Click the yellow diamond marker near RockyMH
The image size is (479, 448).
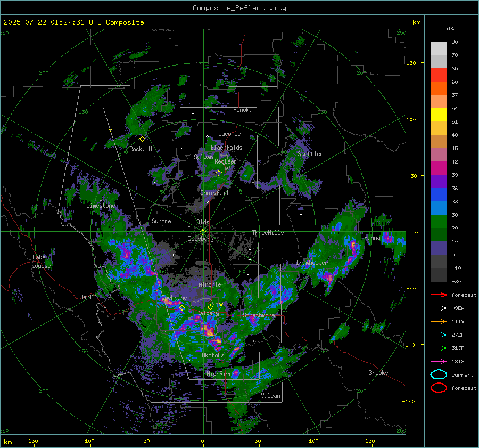(x=142, y=139)
